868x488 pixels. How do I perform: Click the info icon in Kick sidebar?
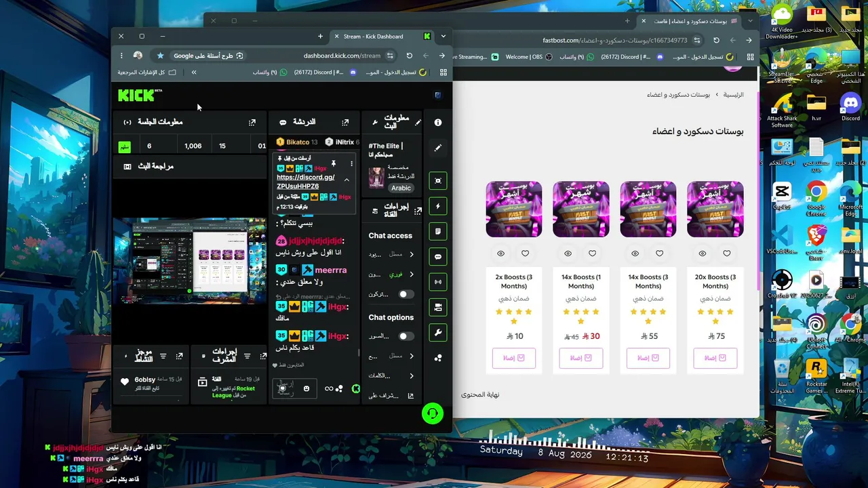438,123
